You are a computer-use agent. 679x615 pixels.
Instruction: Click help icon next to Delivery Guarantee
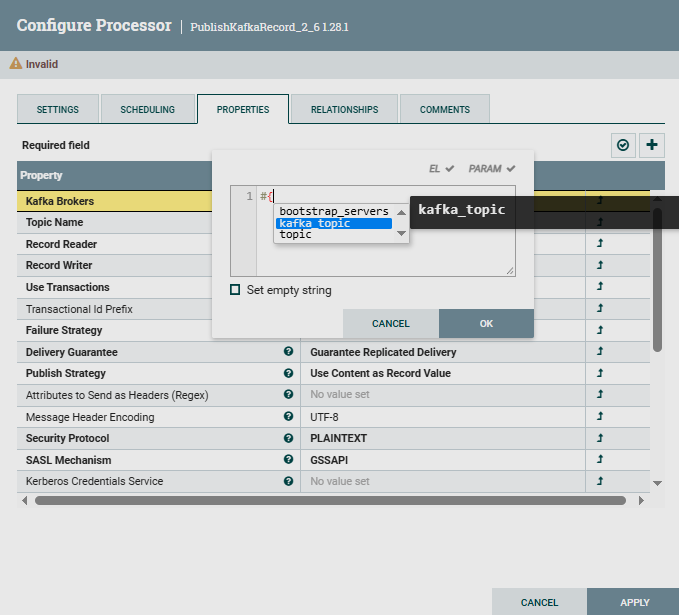pos(288,352)
